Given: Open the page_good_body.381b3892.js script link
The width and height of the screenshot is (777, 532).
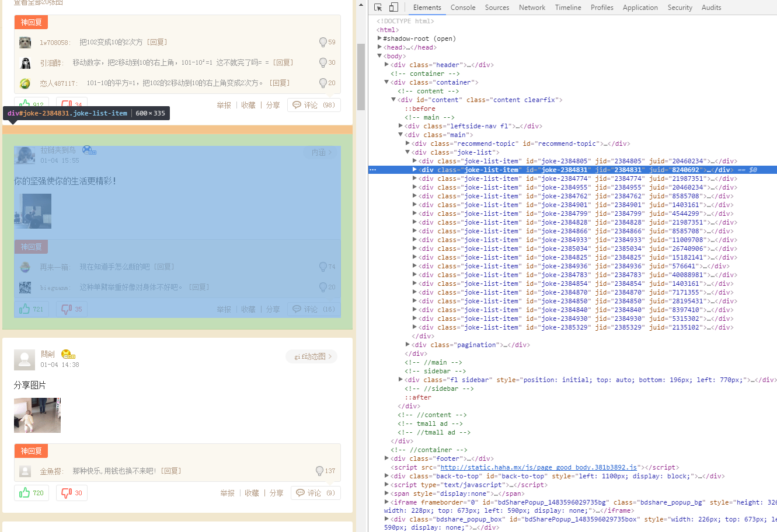Looking at the screenshot, I should (538, 467).
